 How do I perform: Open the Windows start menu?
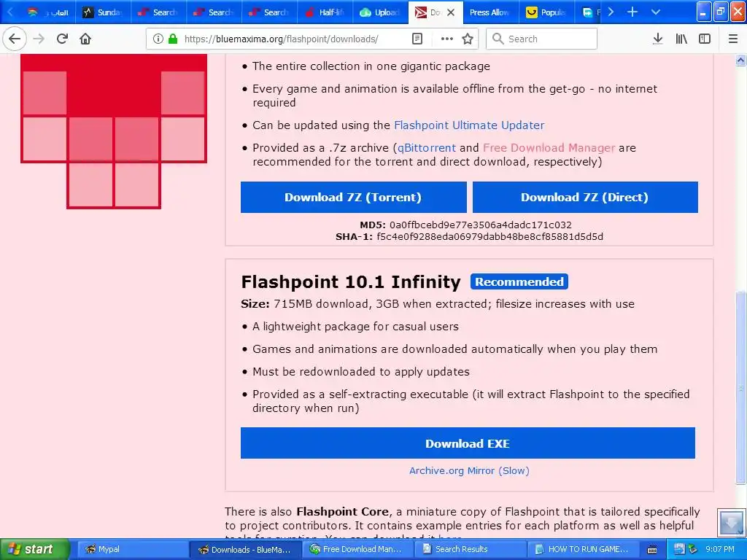coord(34,549)
